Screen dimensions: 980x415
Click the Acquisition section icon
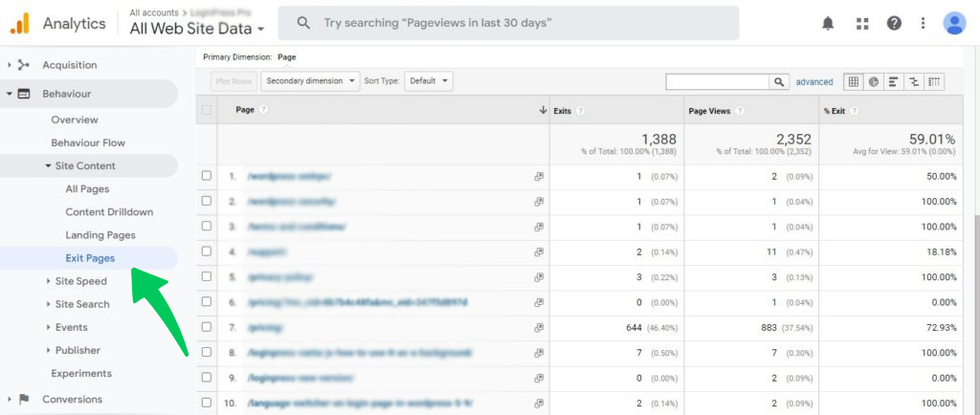click(x=24, y=65)
